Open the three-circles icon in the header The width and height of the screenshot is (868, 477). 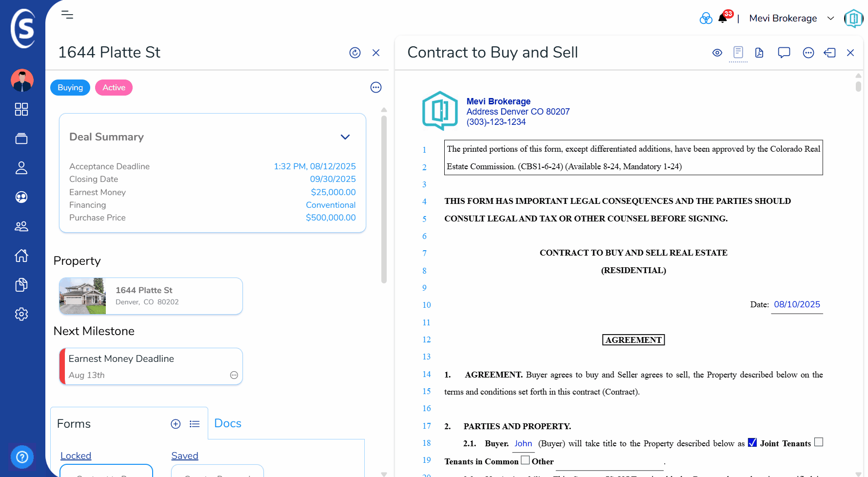click(x=706, y=19)
